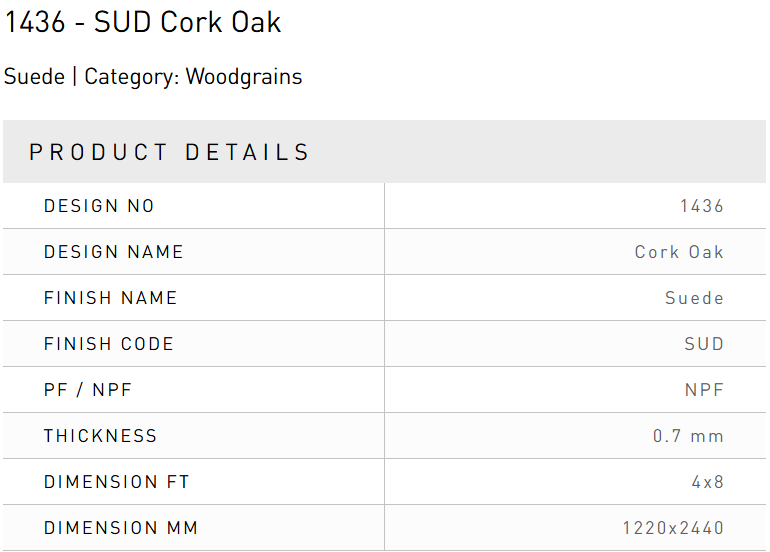
Task: Click the 0.7 mm thickness value
Action: click(x=688, y=436)
